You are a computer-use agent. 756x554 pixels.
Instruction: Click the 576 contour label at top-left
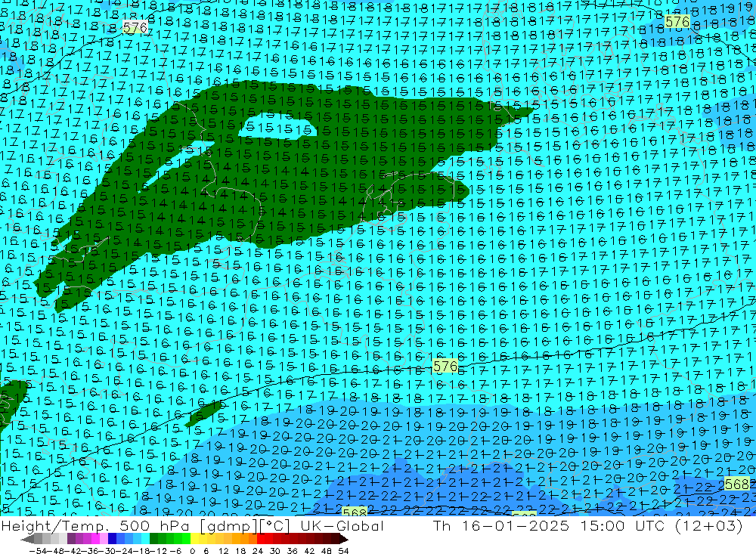coord(135,27)
